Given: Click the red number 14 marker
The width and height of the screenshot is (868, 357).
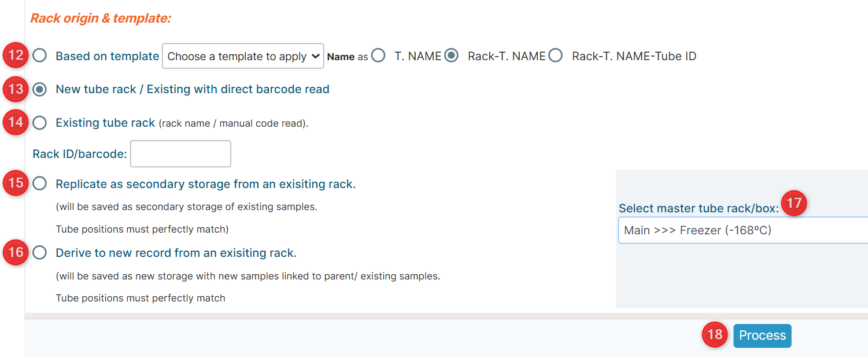Looking at the screenshot, I should [16, 123].
